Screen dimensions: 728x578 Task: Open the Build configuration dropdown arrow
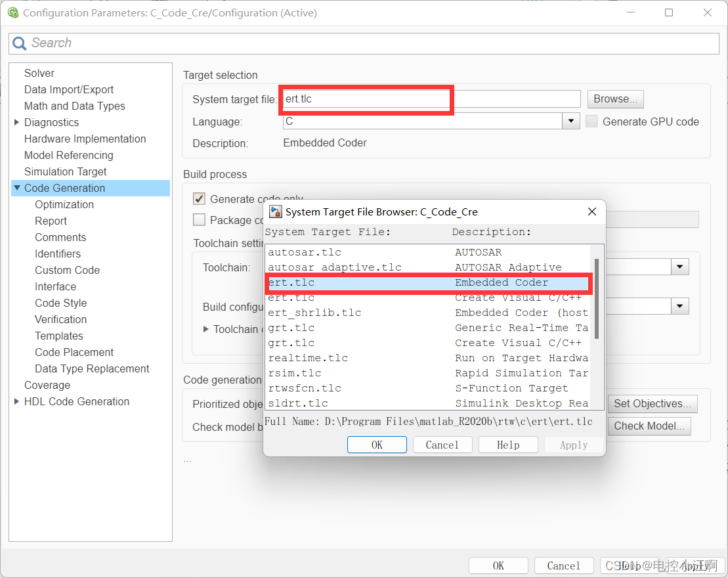[x=679, y=306]
